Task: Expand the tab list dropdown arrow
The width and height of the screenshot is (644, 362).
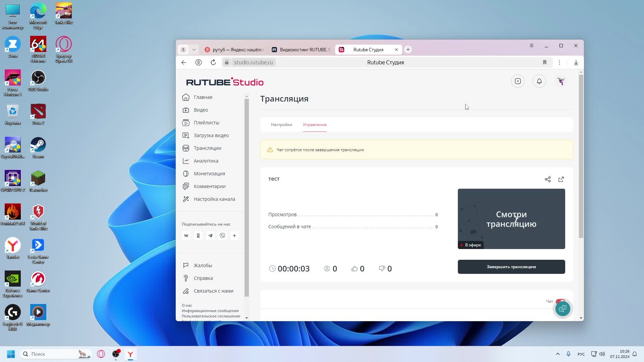Action: pyautogui.click(x=194, y=50)
